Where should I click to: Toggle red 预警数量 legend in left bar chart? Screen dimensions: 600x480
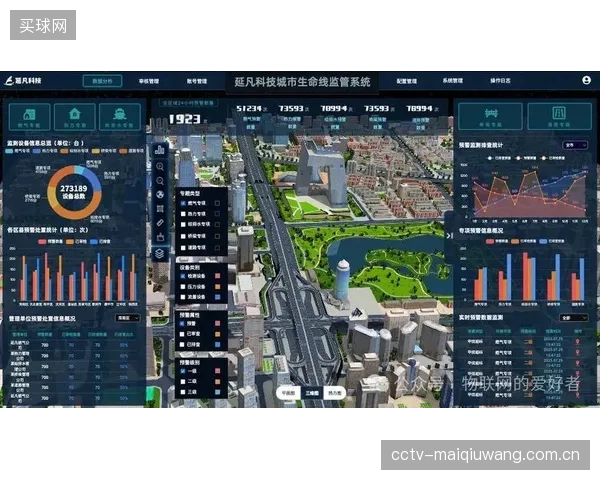(51, 242)
